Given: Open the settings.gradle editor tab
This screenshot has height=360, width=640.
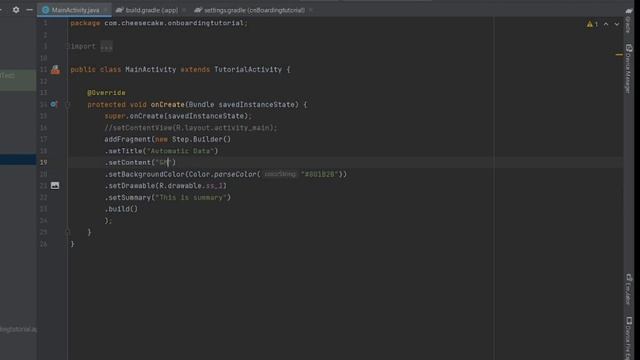Looking at the screenshot, I should [254, 10].
